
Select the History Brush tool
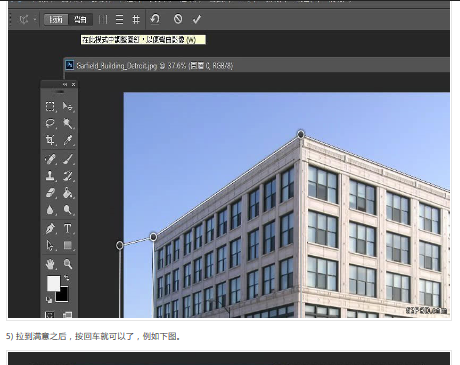coord(68,176)
